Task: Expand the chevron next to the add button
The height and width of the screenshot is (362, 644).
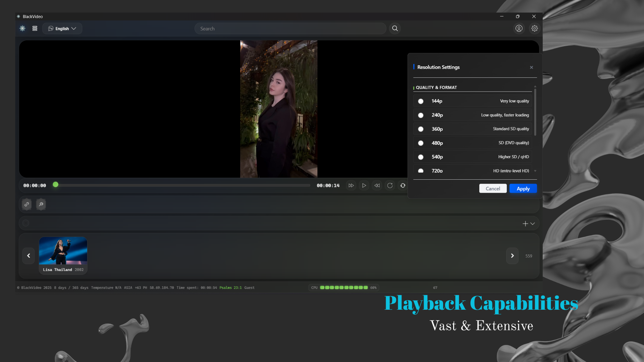Action: (x=533, y=224)
